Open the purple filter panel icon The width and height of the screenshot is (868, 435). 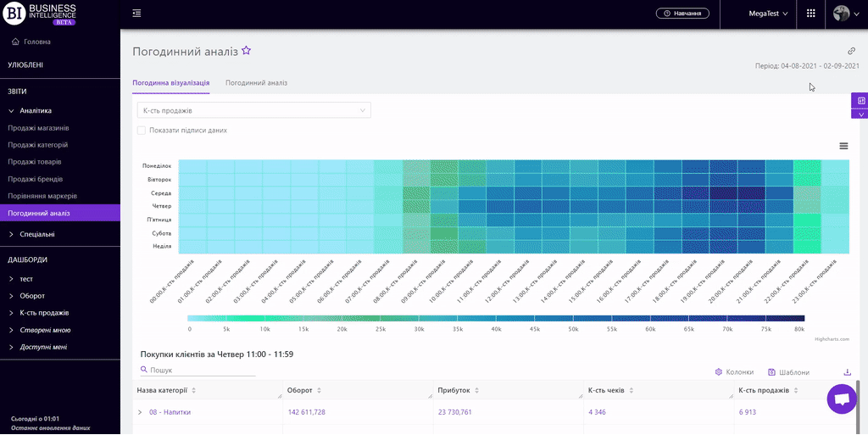[860, 100]
